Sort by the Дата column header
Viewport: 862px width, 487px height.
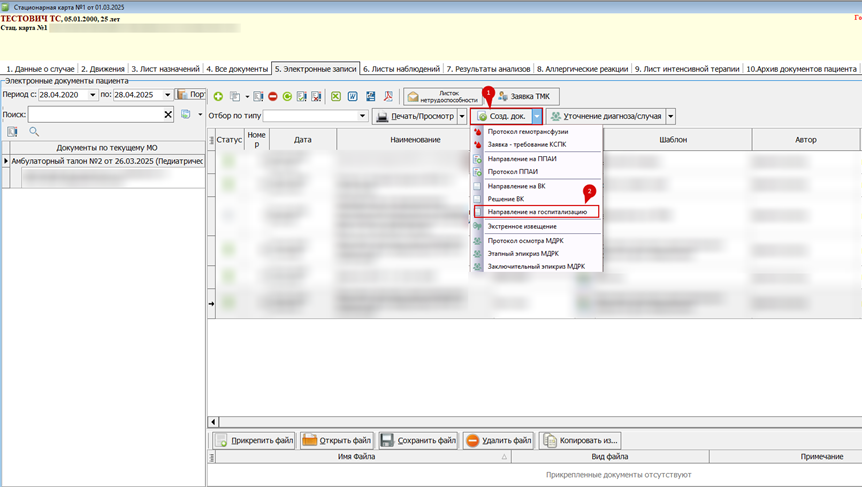point(302,140)
